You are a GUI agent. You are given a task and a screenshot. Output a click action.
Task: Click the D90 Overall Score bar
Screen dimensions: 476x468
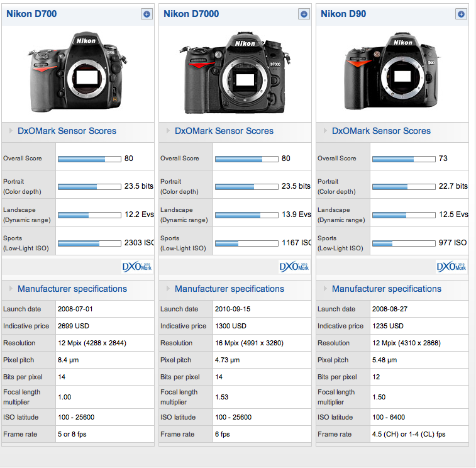(x=404, y=159)
